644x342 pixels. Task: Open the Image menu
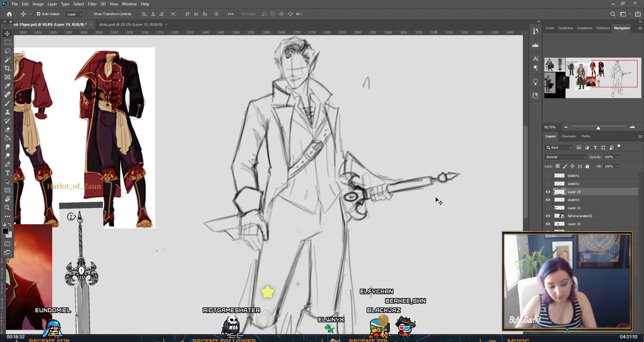[38, 4]
